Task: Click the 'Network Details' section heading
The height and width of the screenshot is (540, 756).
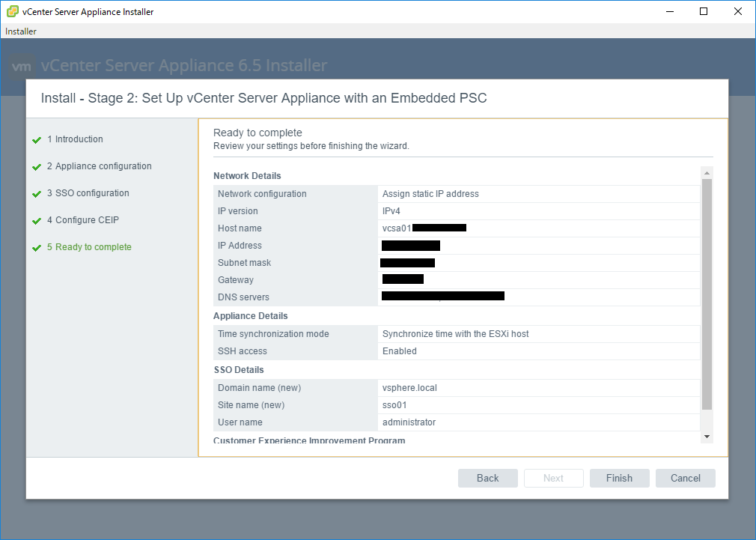Action: coord(247,176)
